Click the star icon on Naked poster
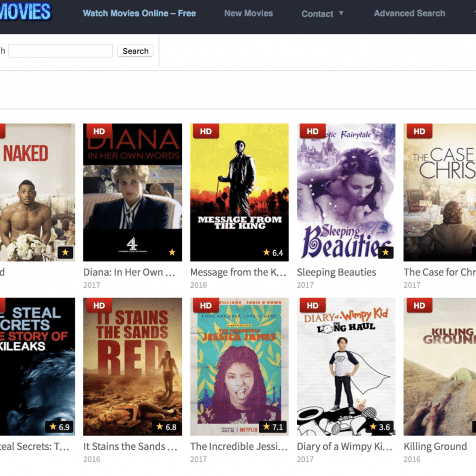 pyautogui.click(x=65, y=252)
